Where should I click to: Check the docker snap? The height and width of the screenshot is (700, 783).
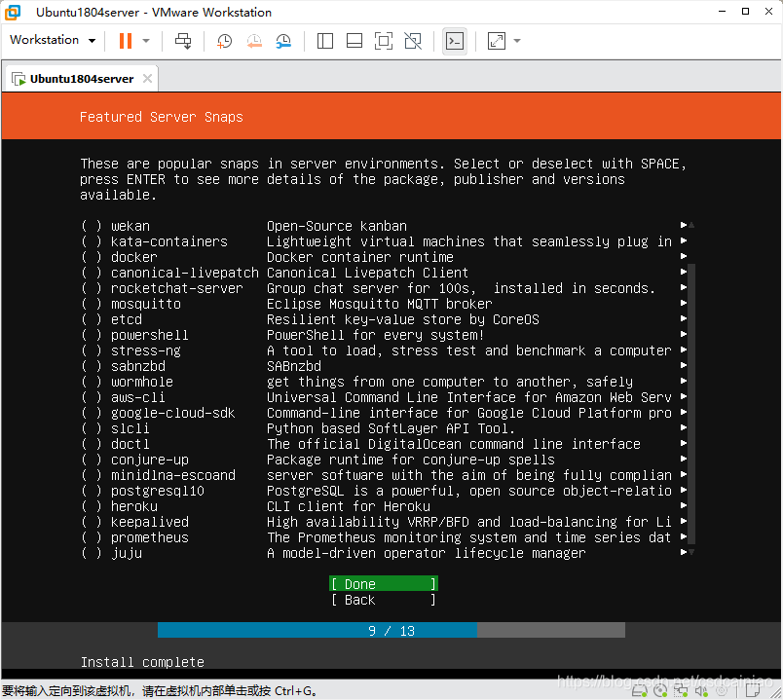pyautogui.click(x=92, y=257)
